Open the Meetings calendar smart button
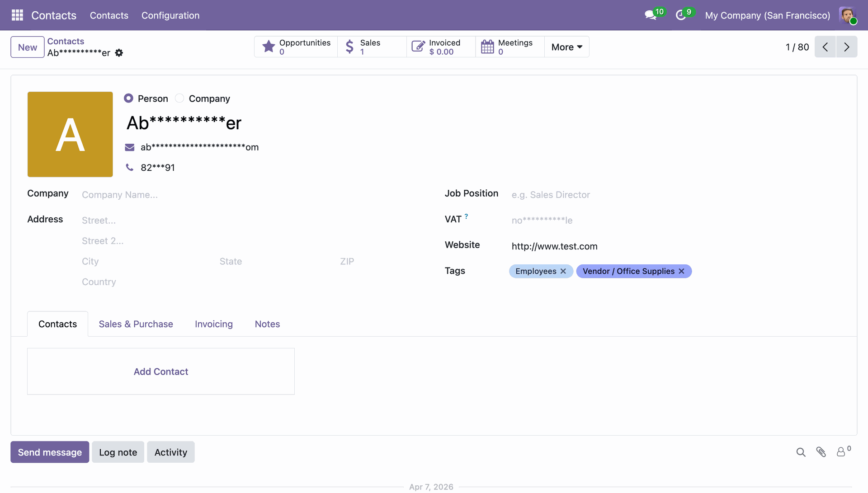Screen dimensions: 868x493 510,47
